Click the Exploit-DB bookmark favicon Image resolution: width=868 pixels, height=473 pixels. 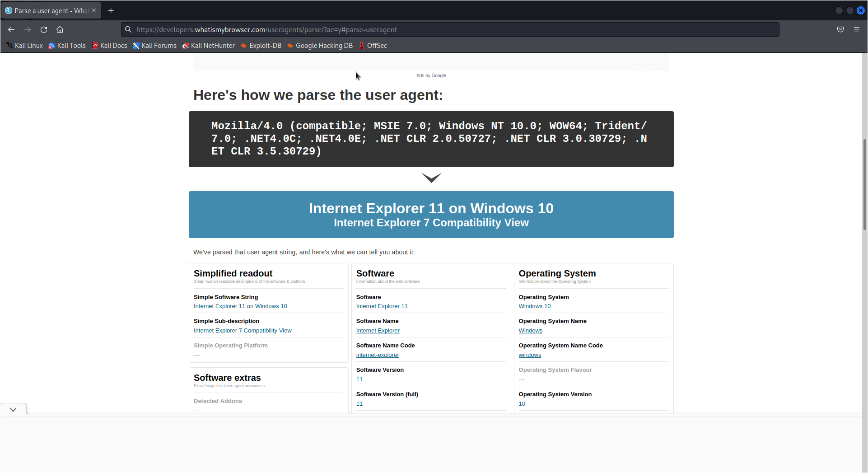point(244,46)
